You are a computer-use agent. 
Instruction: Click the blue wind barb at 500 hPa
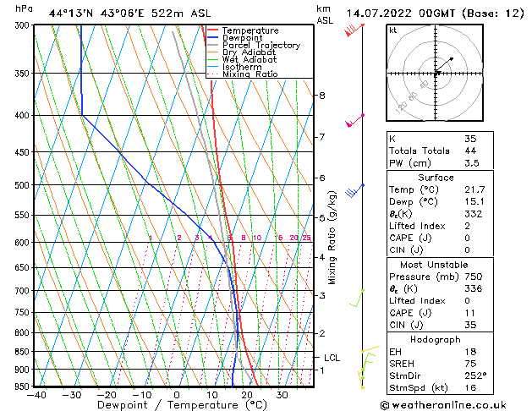[x=354, y=190]
